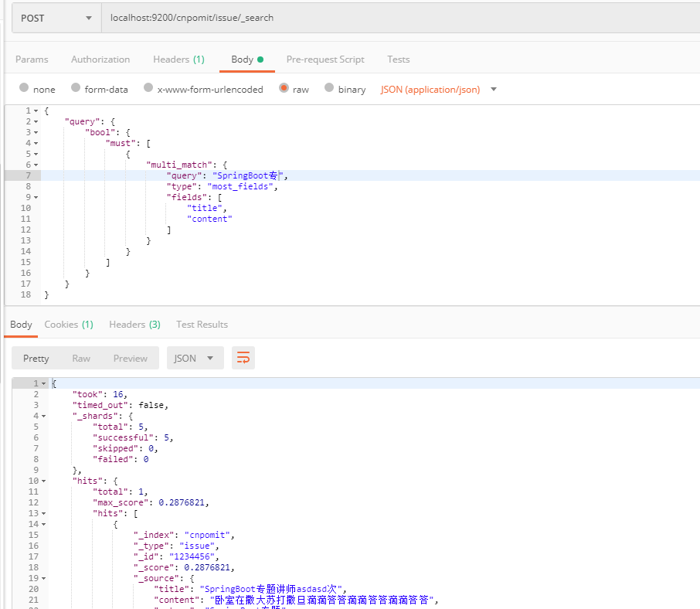Open the JSON (application/json) content type dropdown
This screenshot has height=609, width=700.
pyautogui.click(x=438, y=90)
